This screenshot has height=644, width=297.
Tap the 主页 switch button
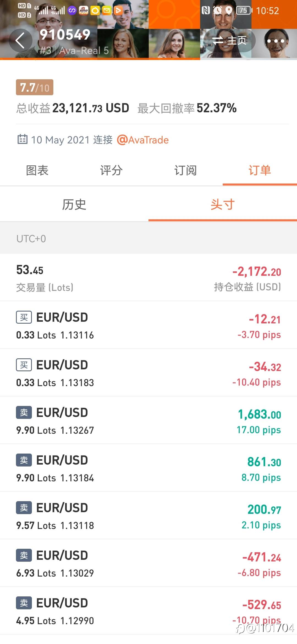pyautogui.click(x=229, y=41)
